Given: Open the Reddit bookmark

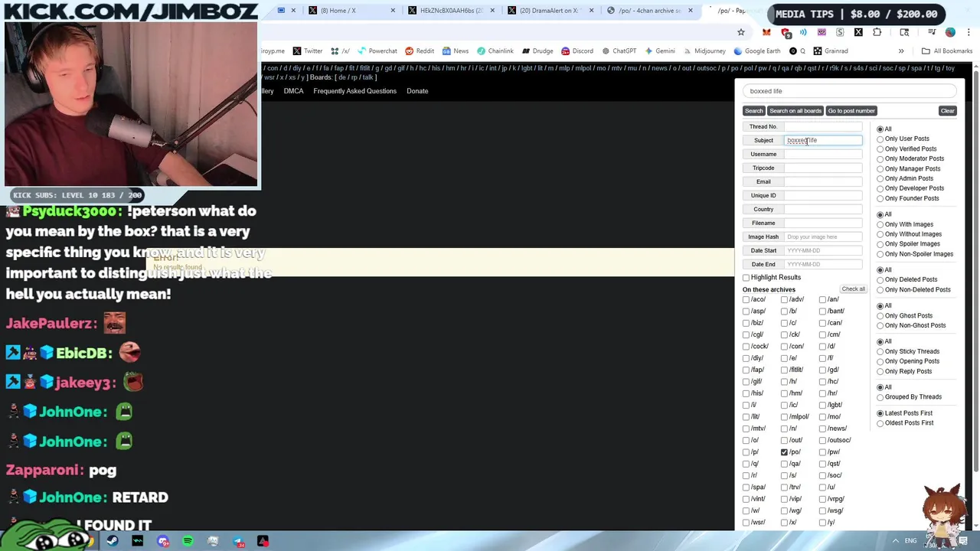Looking at the screenshot, I should pyautogui.click(x=420, y=51).
